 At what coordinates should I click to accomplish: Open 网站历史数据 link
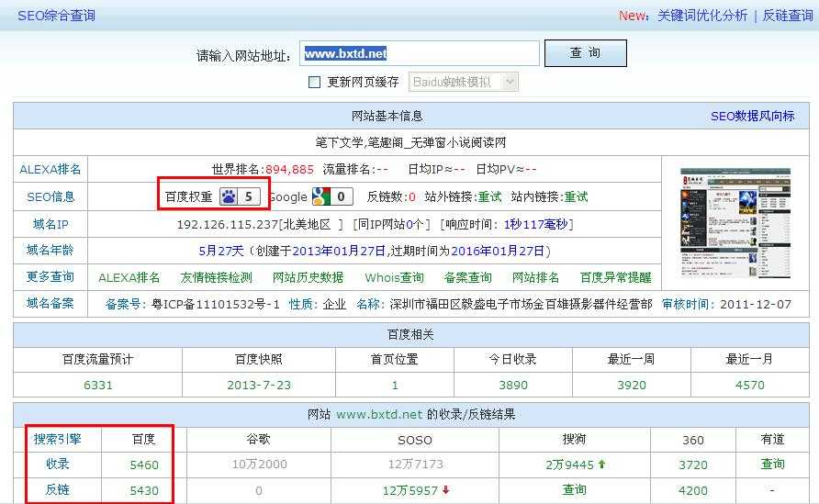click(x=309, y=277)
